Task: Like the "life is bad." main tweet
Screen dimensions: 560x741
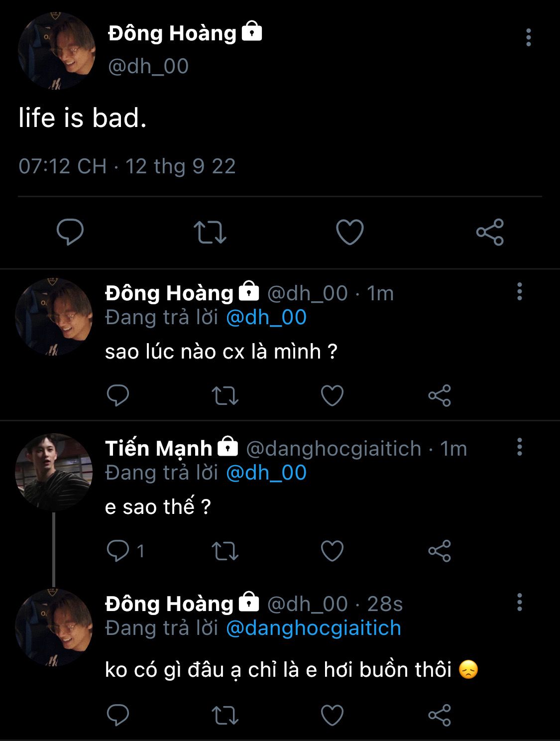Action: point(350,232)
